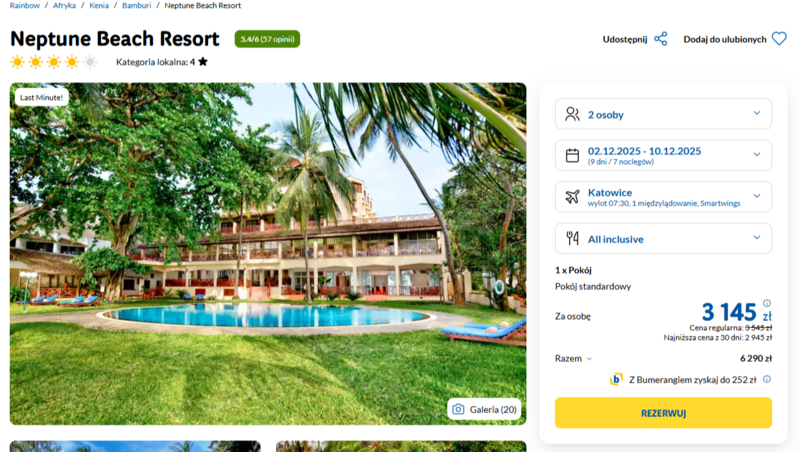This screenshot has height=452, width=800.
Task: Open the 5.4/6 reviews rating badge
Action: click(267, 39)
